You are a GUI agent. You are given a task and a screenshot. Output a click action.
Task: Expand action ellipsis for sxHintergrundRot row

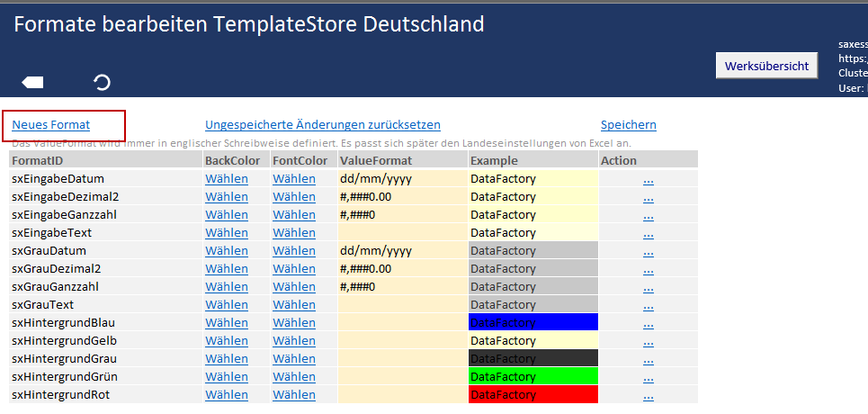(x=648, y=394)
